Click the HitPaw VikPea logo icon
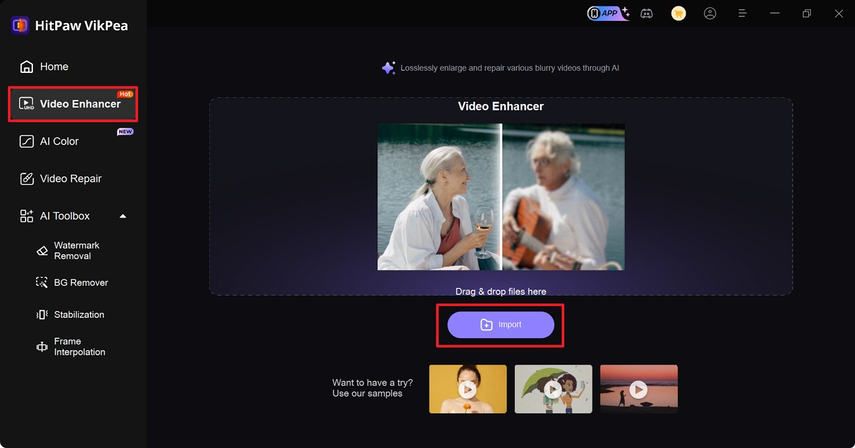 tap(20, 26)
